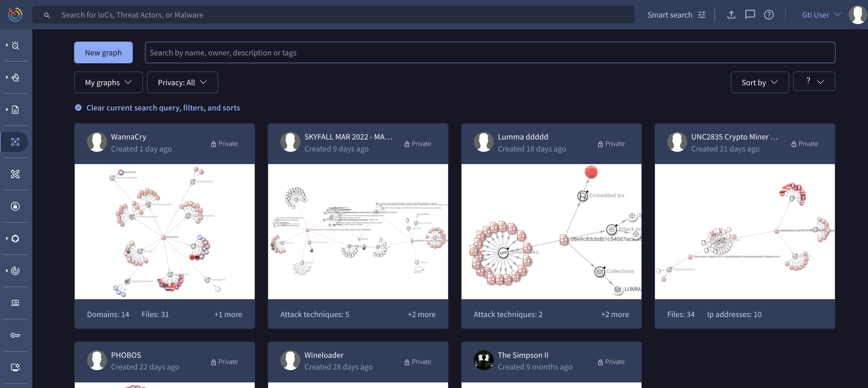Viewport: 868px width, 388px height.
Task: Open the API key sidebar icon
Action: pos(15,335)
